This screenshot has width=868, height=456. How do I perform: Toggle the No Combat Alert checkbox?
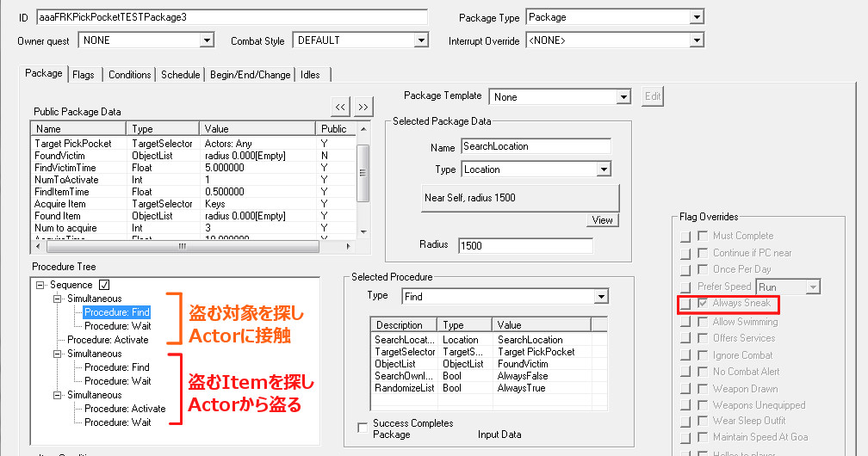(703, 372)
